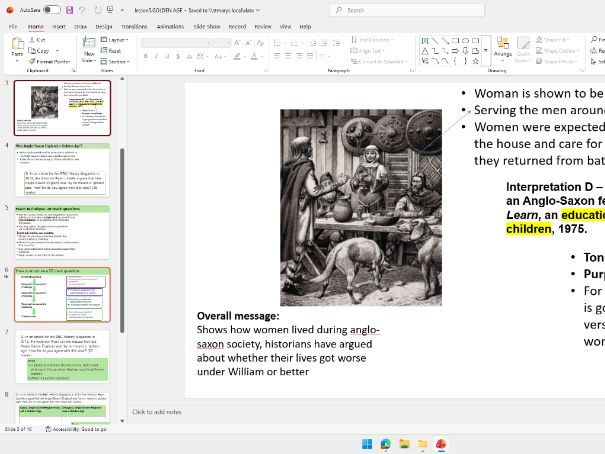Viewport: 605px width, 454px height.
Task: Open the Shape Effects menu
Action: click(558, 61)
